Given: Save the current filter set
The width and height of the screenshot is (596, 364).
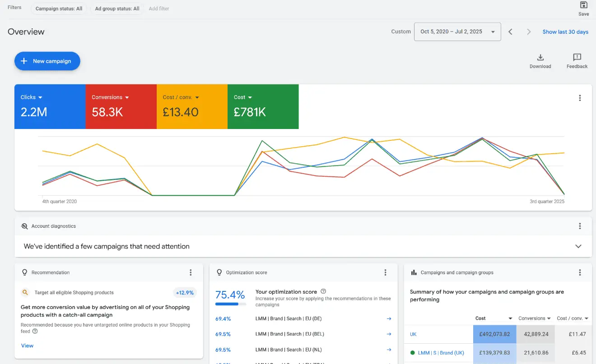Looking at the screenshot, I should [583, 9].
